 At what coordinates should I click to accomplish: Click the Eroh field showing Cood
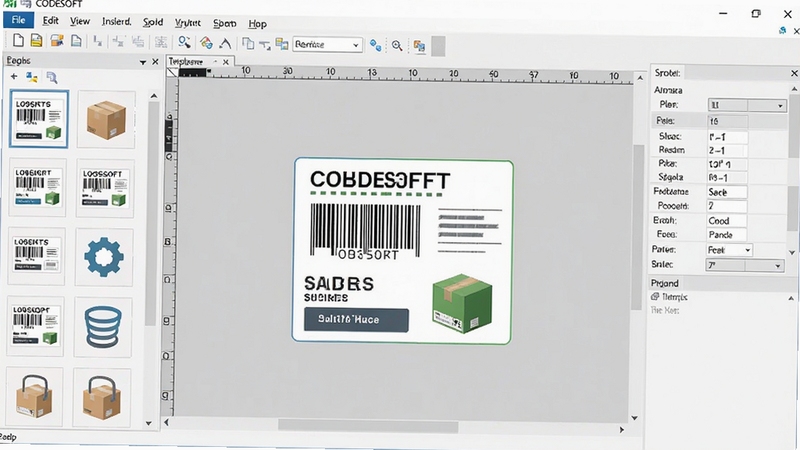coord(727,221)
